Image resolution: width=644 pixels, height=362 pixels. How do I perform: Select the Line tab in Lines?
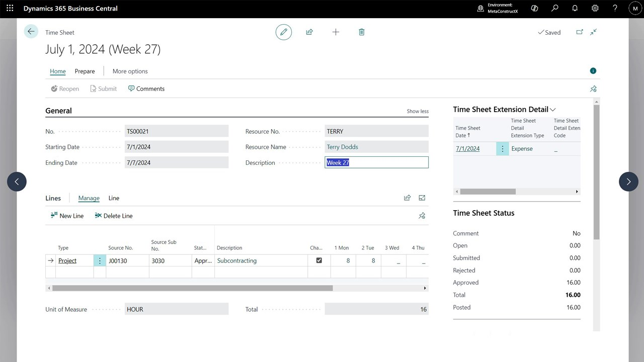114,198
